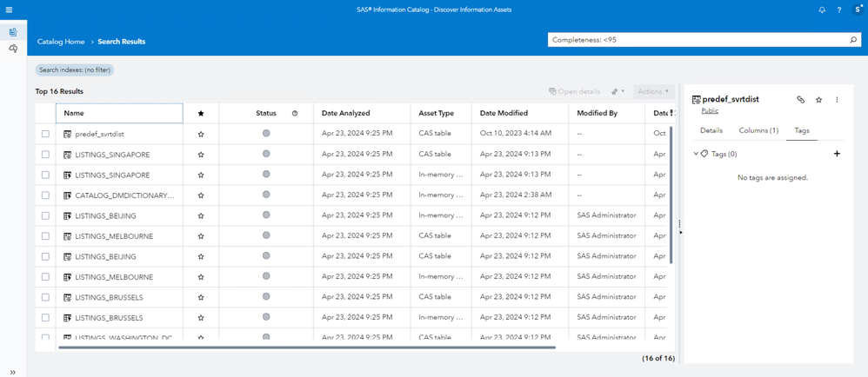Add a new tag with plus icon
This screenshot has height=377, width=868.
tap(838, 154)
